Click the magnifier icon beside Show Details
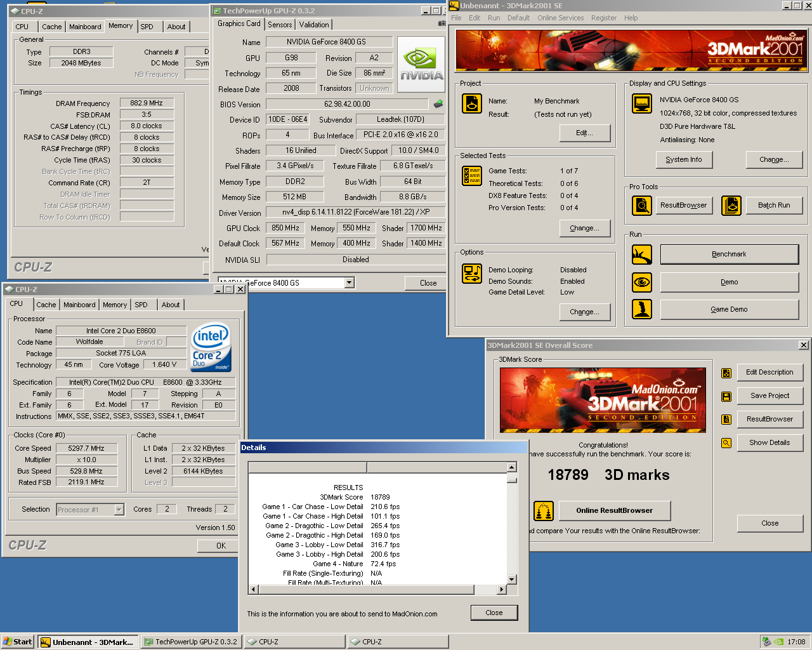The image size is (812, 650). coord(726,443)
